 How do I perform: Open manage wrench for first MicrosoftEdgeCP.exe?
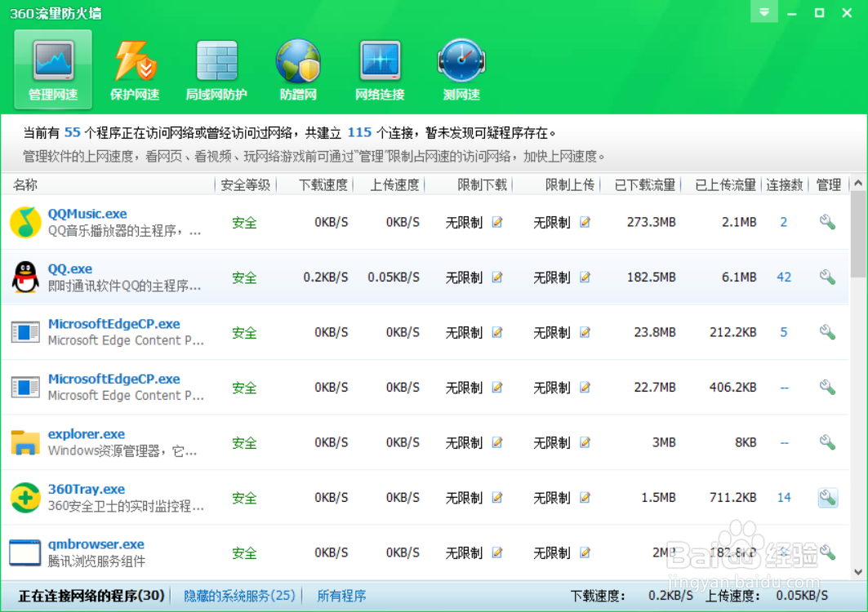pos(828,333)
